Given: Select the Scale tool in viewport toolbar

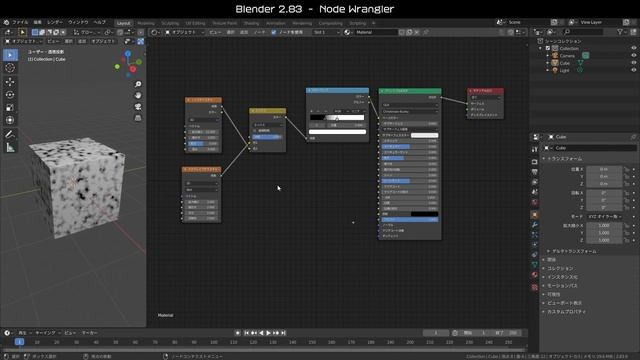Looking at the screenshot, I should [x=10, y=107].
